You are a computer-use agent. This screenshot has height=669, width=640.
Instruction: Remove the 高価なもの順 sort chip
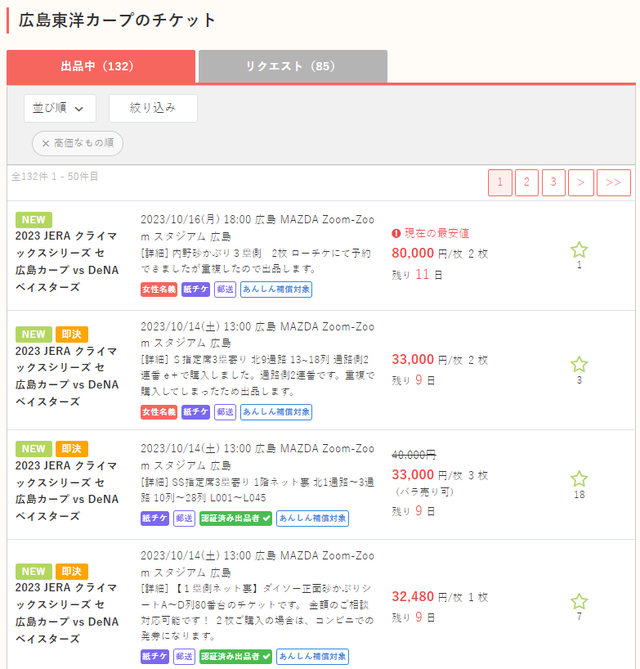click(x=77, y=143)
